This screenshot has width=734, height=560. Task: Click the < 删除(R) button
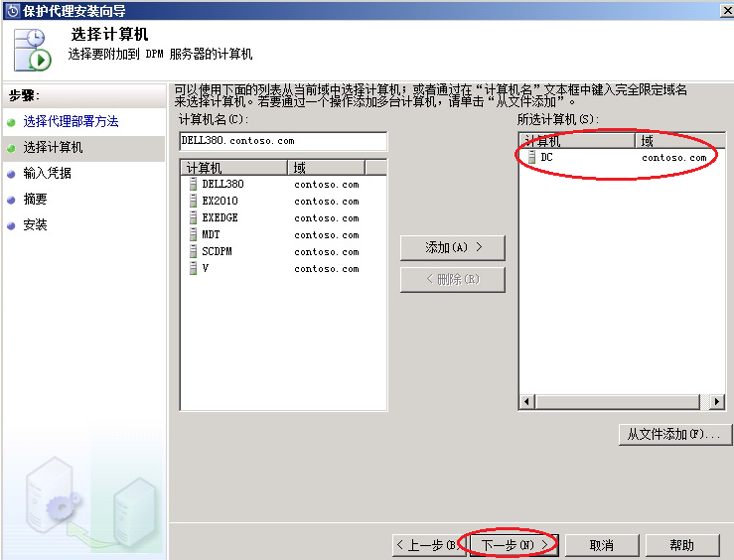(453, 280)
